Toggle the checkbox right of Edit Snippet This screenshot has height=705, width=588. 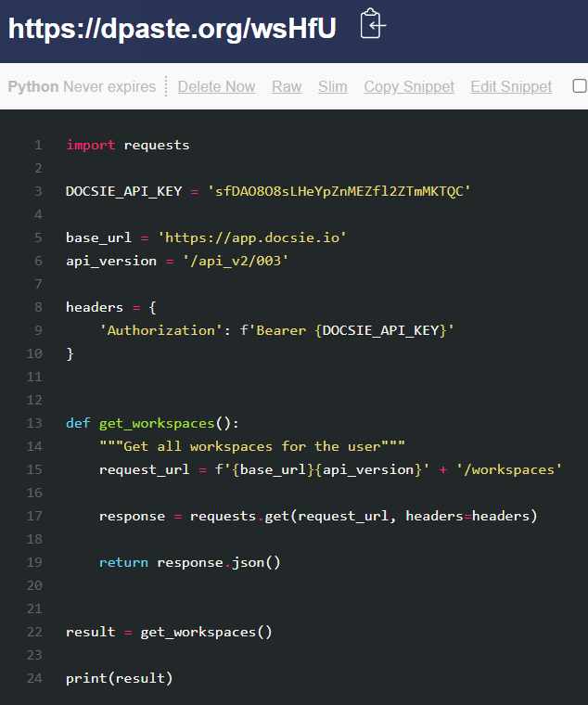(579, 86)
